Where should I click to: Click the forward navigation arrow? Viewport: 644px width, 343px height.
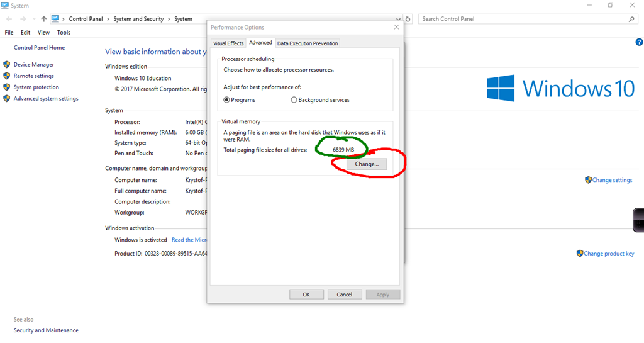(23, 19)
